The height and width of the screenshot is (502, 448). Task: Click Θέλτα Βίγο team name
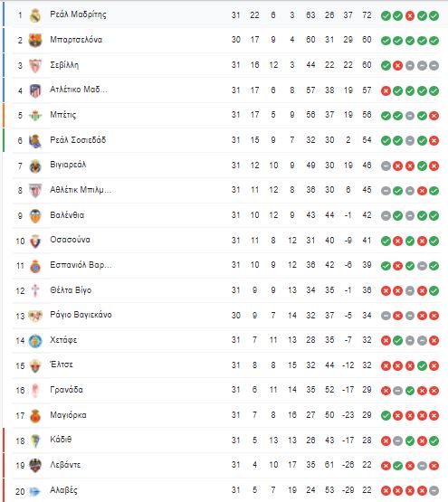(71, 290)
